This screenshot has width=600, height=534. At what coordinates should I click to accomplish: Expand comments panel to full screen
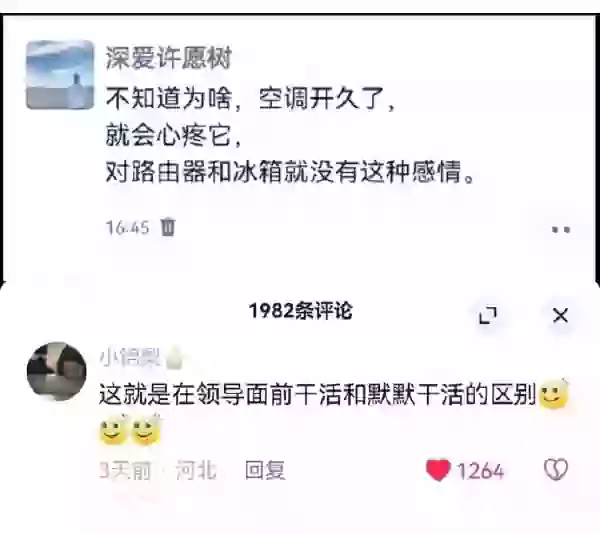[488, 316]
